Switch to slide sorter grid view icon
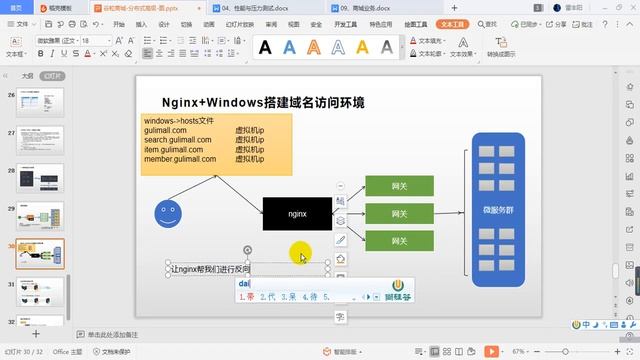 point(447,351)
